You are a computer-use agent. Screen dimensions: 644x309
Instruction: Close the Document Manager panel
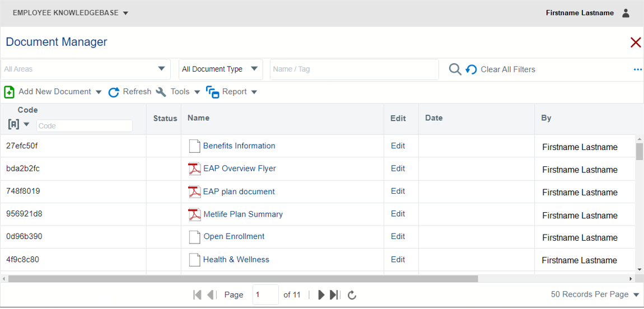(636, 42)
